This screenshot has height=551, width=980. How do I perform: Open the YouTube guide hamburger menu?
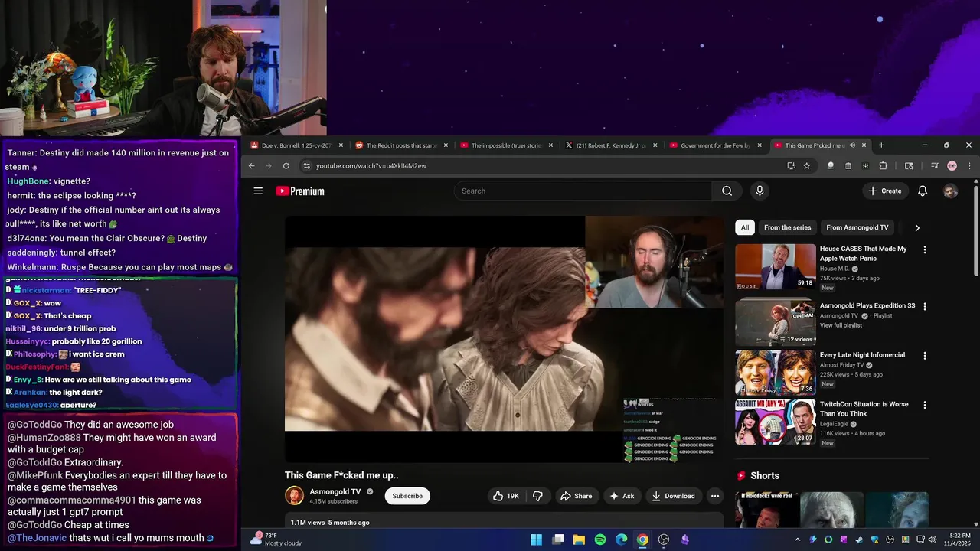258,191
